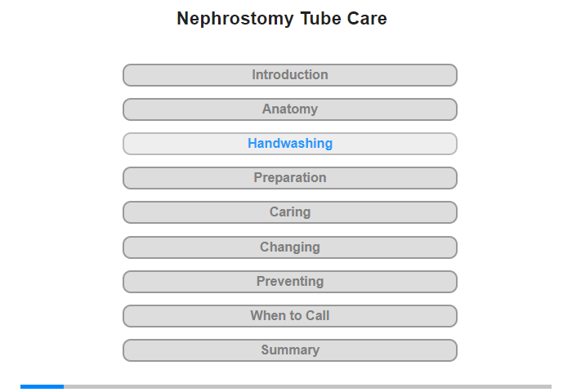Select Preventing from the topic list
The image size is (572, 392).
pos(289,282)
